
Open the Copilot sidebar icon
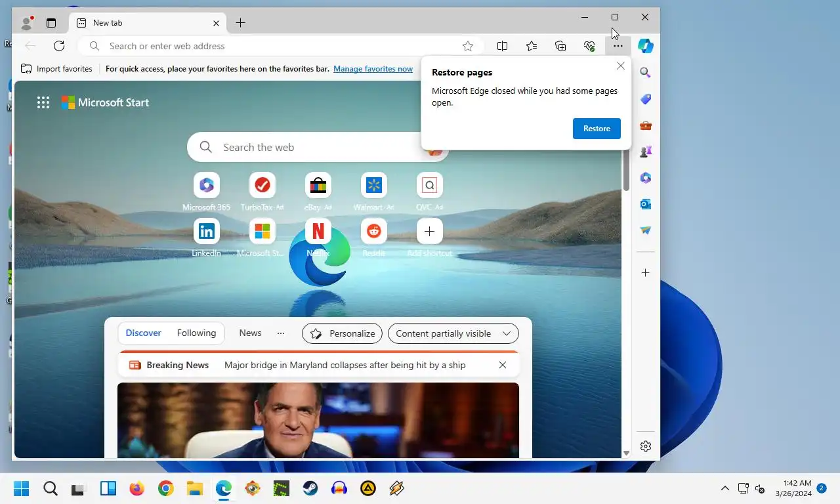pyautogui.click(x=646, y=46)
